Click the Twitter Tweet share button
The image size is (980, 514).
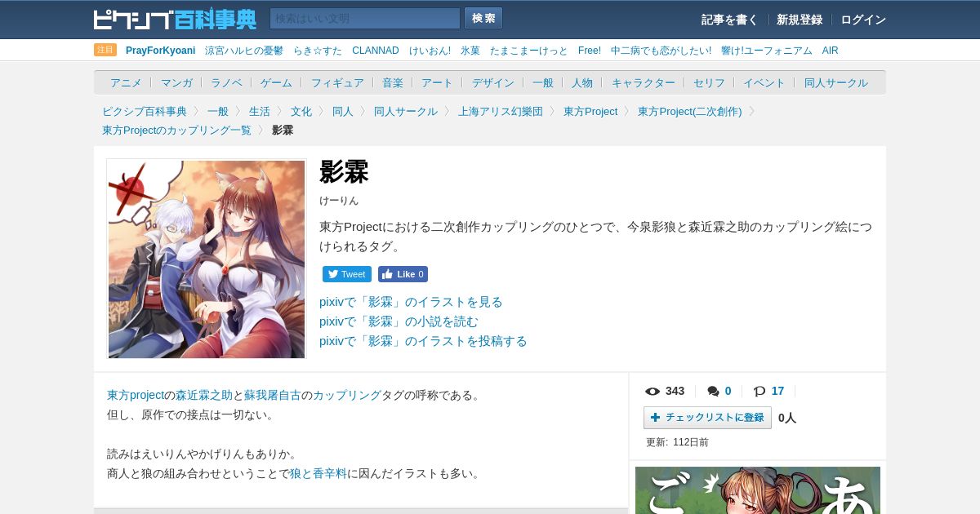347,274
